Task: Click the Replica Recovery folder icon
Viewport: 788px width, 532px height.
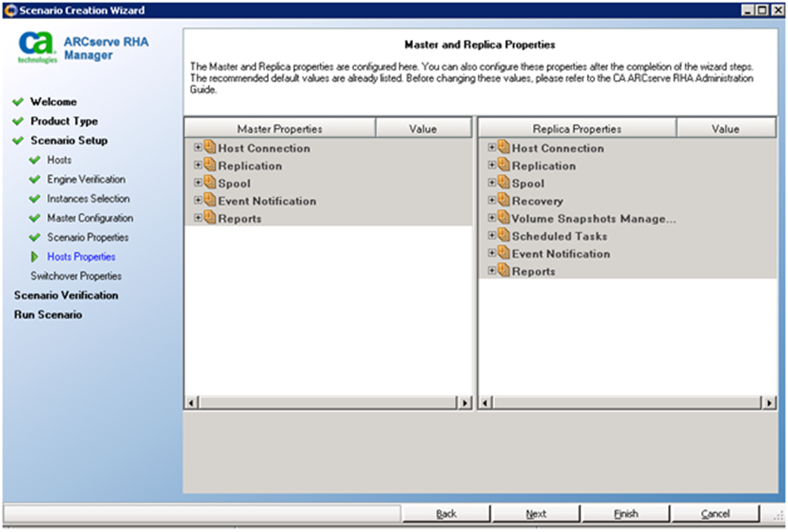Action: click(x=504, y=200)
